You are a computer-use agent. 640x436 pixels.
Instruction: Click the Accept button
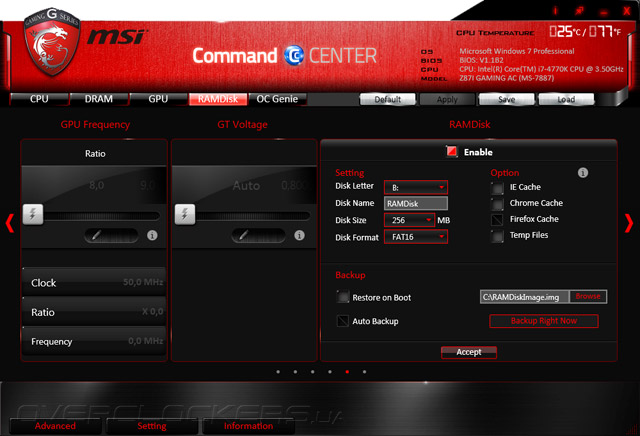[469, 352]
